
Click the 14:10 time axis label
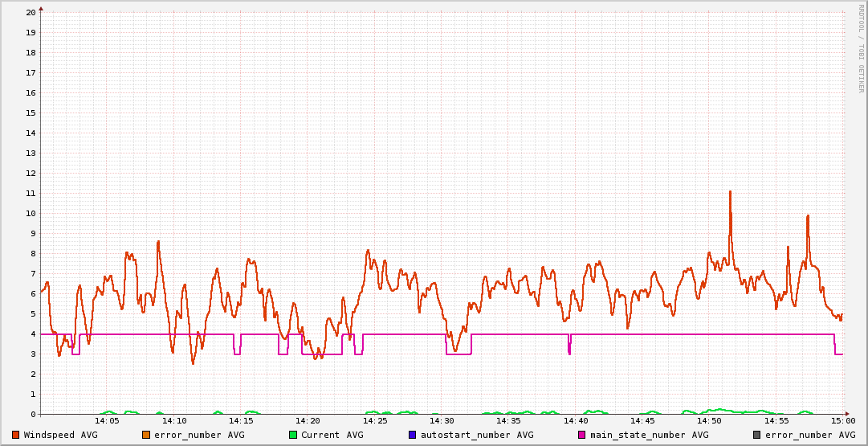(x=174, y=421)
